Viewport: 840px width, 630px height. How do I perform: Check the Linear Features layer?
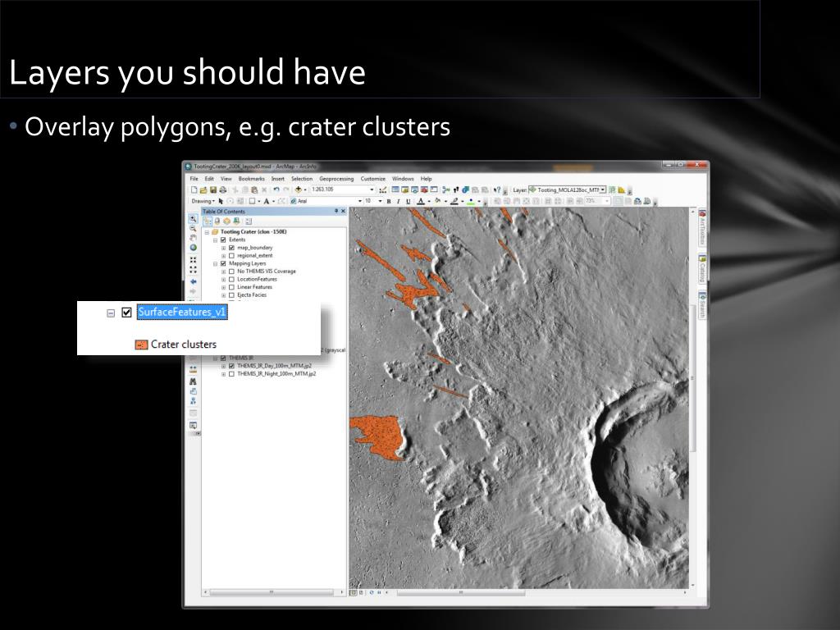(231, 287)
